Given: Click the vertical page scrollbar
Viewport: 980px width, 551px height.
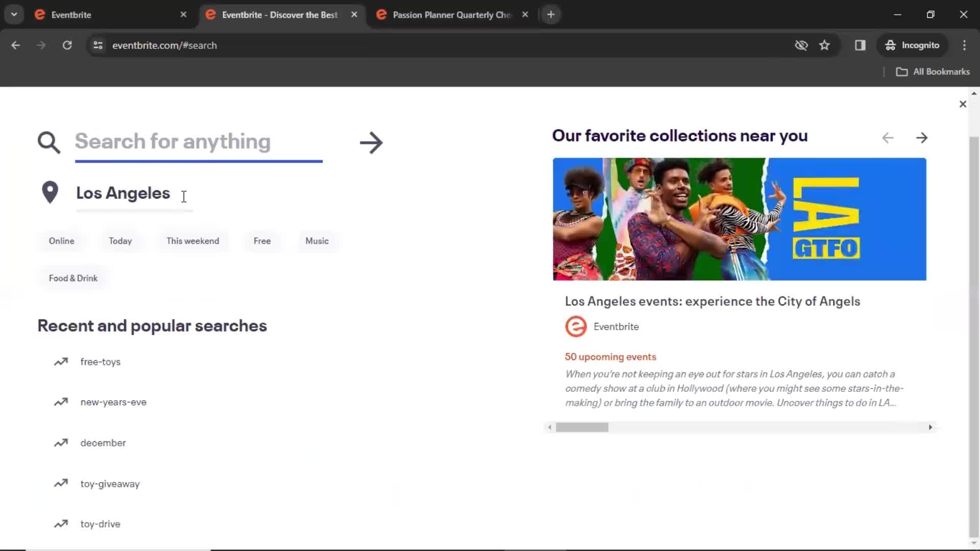Looking at the screenshot, I should tap(974, 337).
